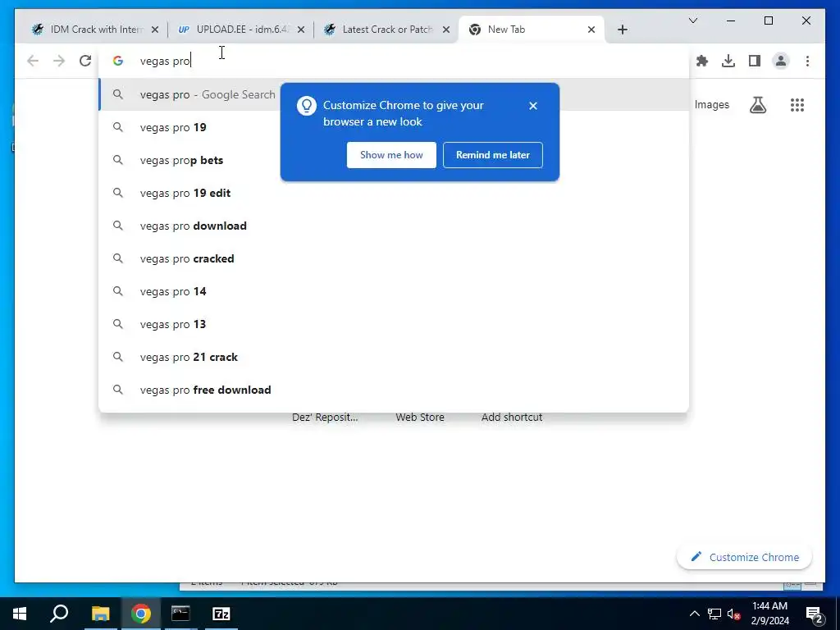Viewport: 840px width, 630px height.
Task: Click the Customize Chrome pencil button
Action: coord(744,557)
